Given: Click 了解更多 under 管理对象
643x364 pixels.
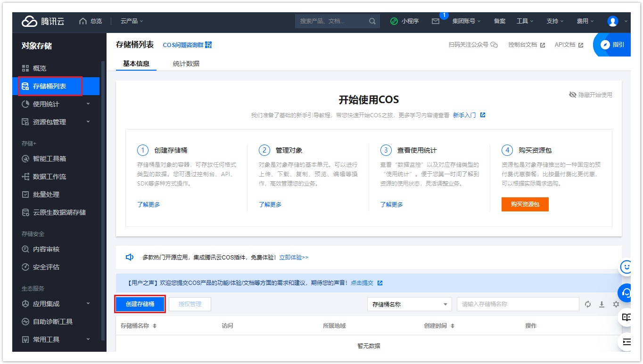Looking at the screenshot, I should pos(270,204).
